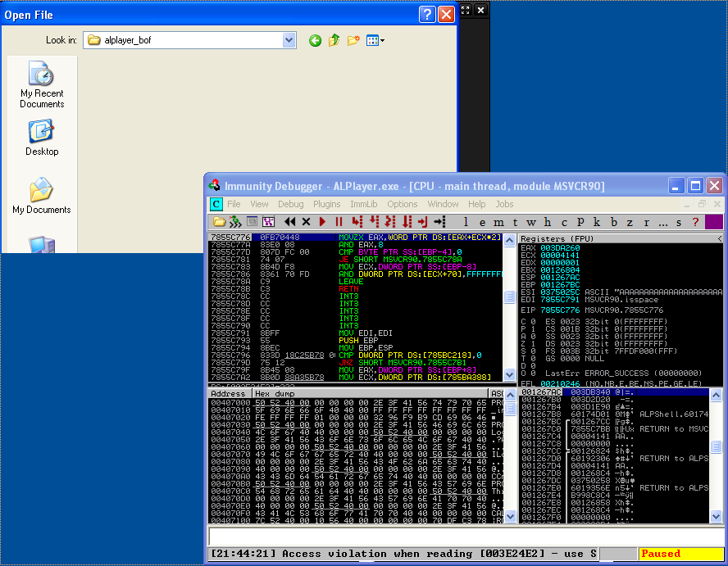Screen dimensions: 728x566
Task: Open the View menu
Action: click(259, 204)
